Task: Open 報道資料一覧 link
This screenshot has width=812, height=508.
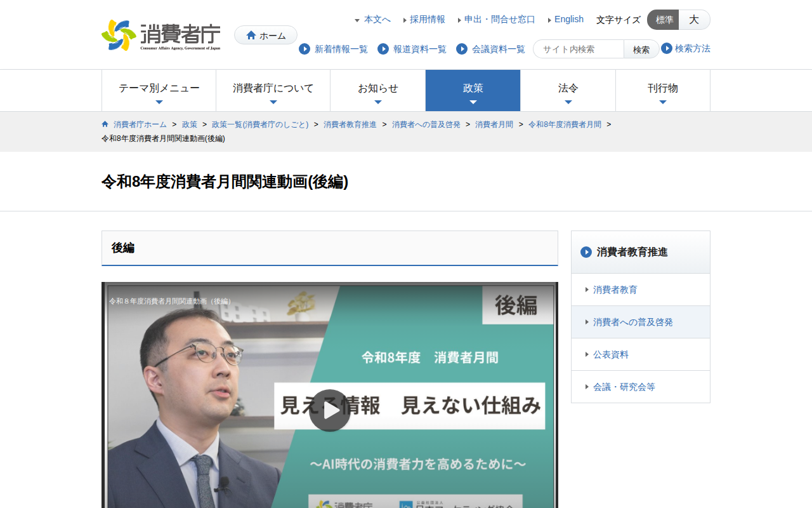Action: (420, 49)
